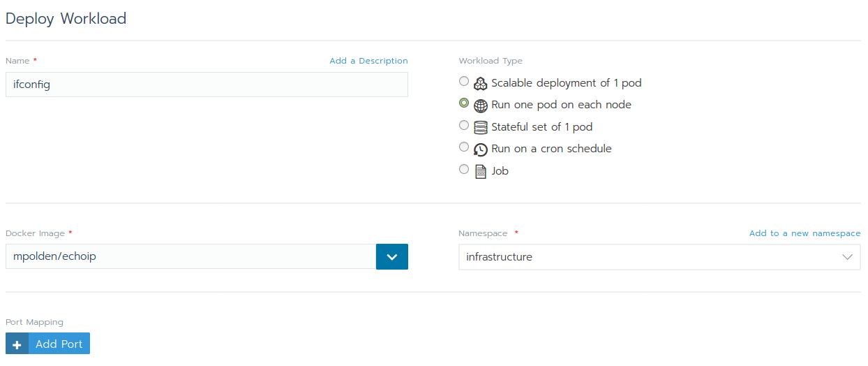Click the clock icon for cron schedule

click(480, 149)
